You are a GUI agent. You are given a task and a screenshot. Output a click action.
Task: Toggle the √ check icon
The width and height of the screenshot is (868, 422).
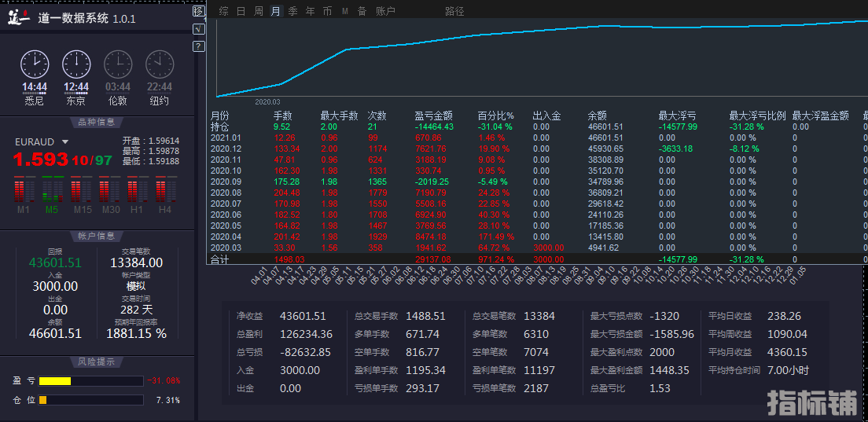tap(199, 29)
